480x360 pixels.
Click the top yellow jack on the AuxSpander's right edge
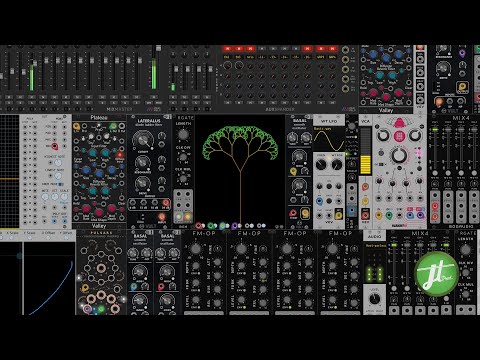click(345, 50)
